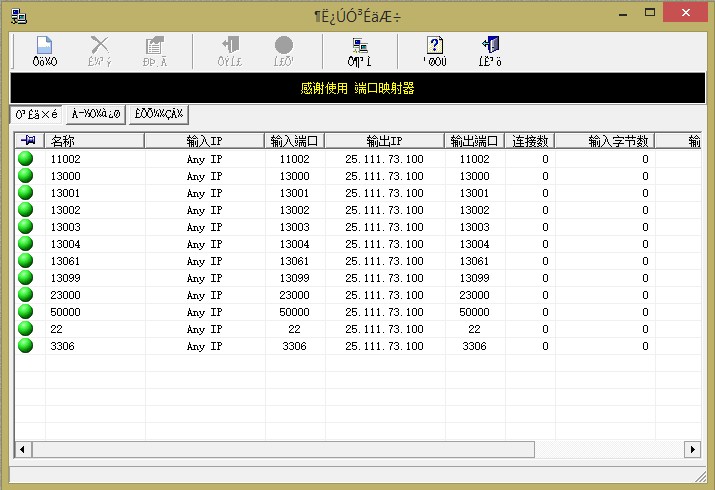
Task: Maximize the port mapper window
Action: pyautogui.click(x=650, y=13)
